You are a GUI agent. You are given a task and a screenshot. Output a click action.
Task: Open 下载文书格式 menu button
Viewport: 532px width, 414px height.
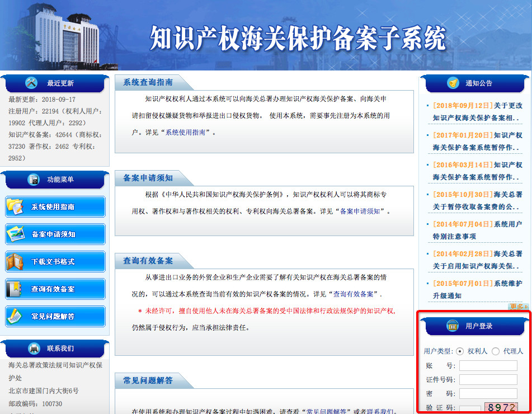(55, 262)
